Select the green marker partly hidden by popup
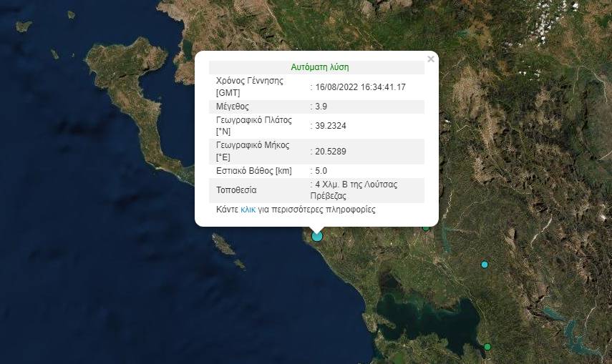The width and height of the screenshot is (612, 364). pyautogui.click(x=426, y=227)
